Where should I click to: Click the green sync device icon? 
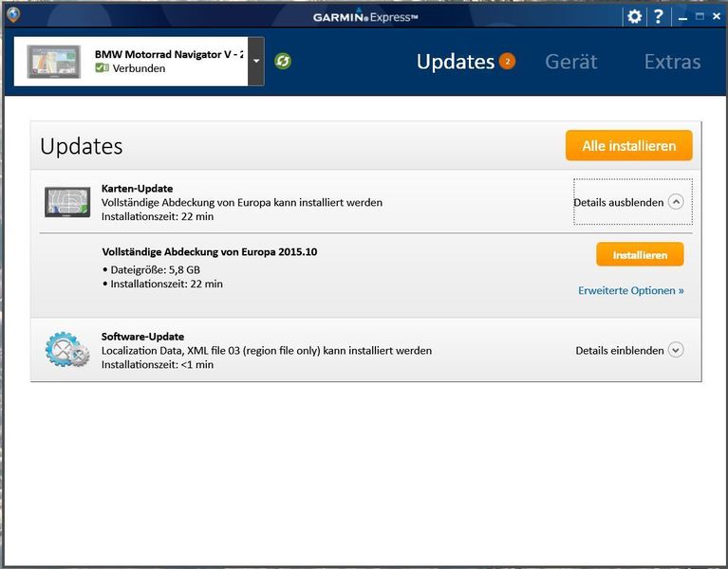283,62
